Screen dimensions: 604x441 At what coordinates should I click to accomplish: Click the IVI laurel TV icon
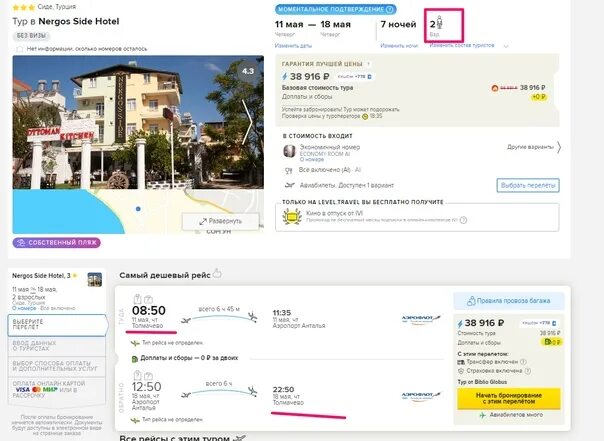292,216
